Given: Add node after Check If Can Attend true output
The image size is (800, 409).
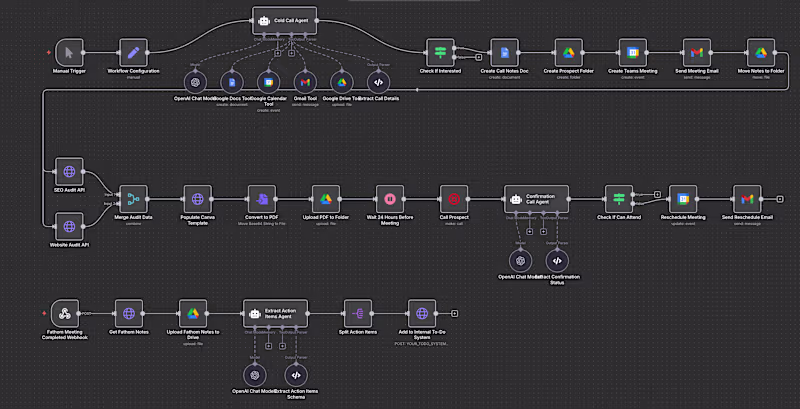Looking at the screenshot, I should (x=657, y=194).
